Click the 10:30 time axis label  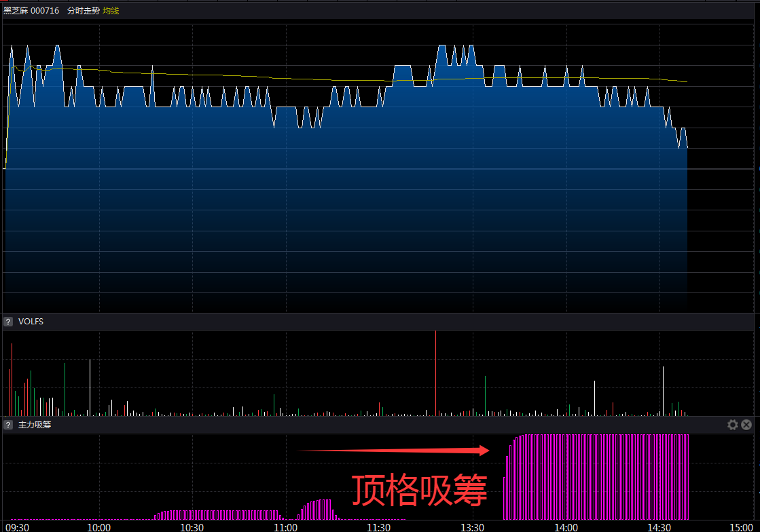tap(192, 527)
